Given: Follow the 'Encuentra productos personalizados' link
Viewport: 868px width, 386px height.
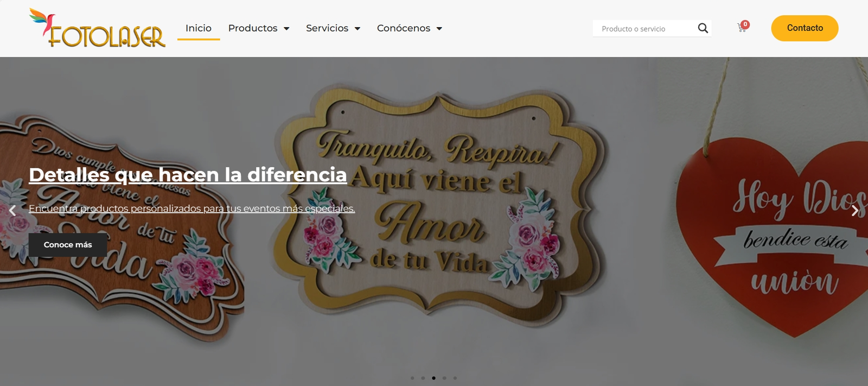Looking at the screenshot, I should click(x=192, y=208).
